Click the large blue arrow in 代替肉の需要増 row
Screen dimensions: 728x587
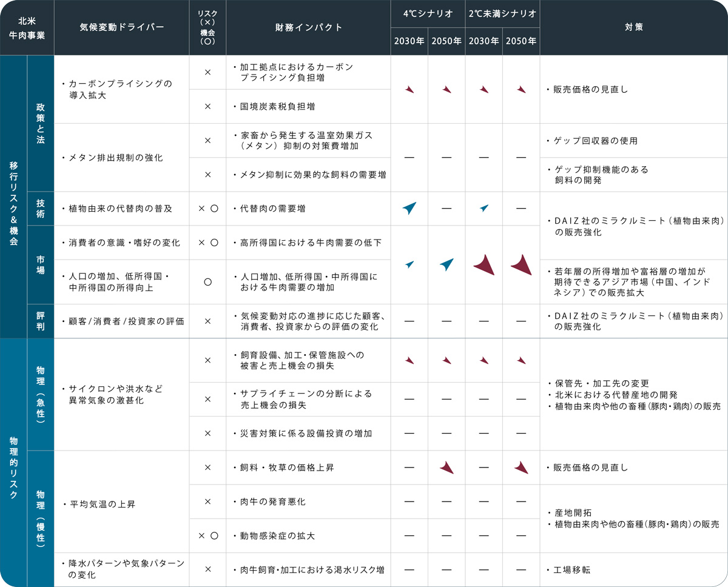click(x=409, y=209)
